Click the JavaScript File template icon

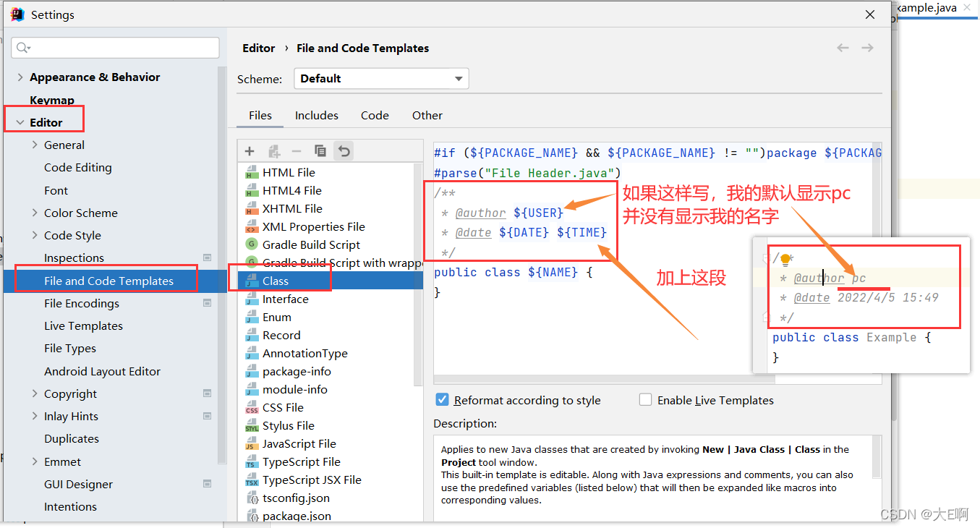pyautogui.click(x=252, y=443)
